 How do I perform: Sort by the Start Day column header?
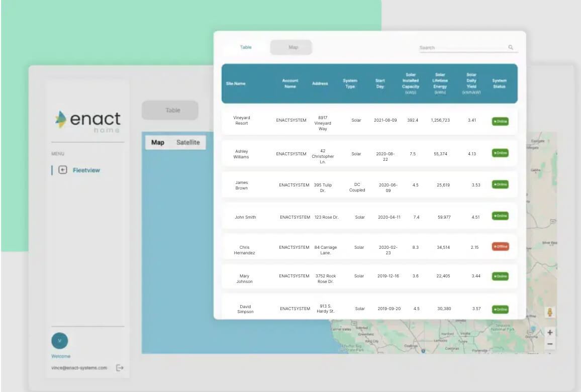(x=380, y=84)
